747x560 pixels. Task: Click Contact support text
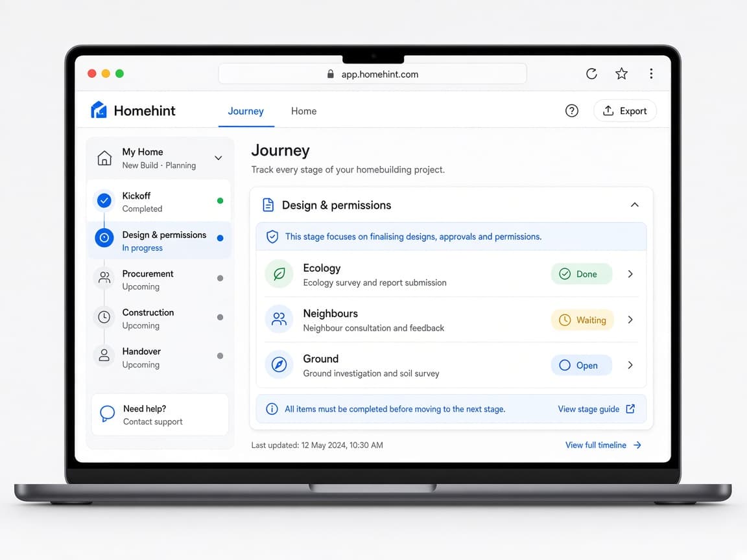pos(153,422)
